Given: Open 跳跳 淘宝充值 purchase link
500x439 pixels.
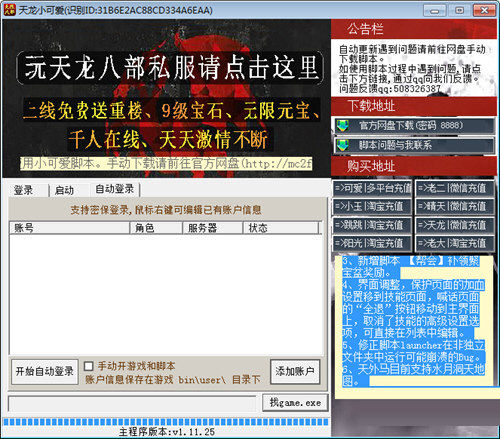Looking at the screenshot, I should [x=373, y=225].
